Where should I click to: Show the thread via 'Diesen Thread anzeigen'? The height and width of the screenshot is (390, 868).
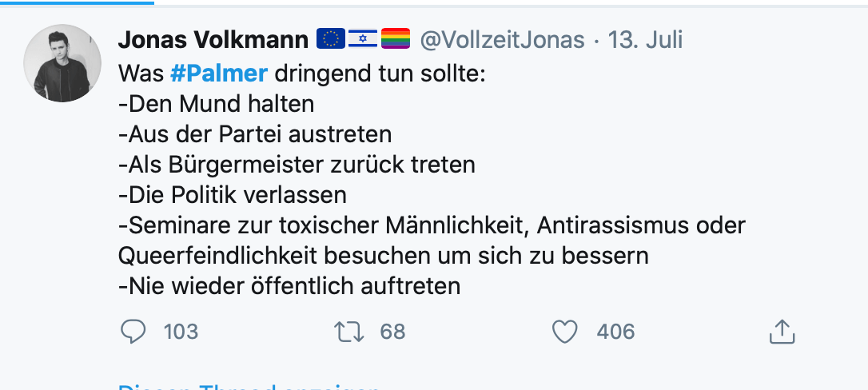click(248, 387)
